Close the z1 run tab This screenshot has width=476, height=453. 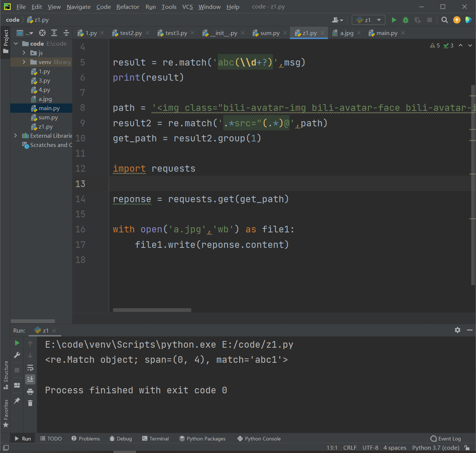(54, 331)
